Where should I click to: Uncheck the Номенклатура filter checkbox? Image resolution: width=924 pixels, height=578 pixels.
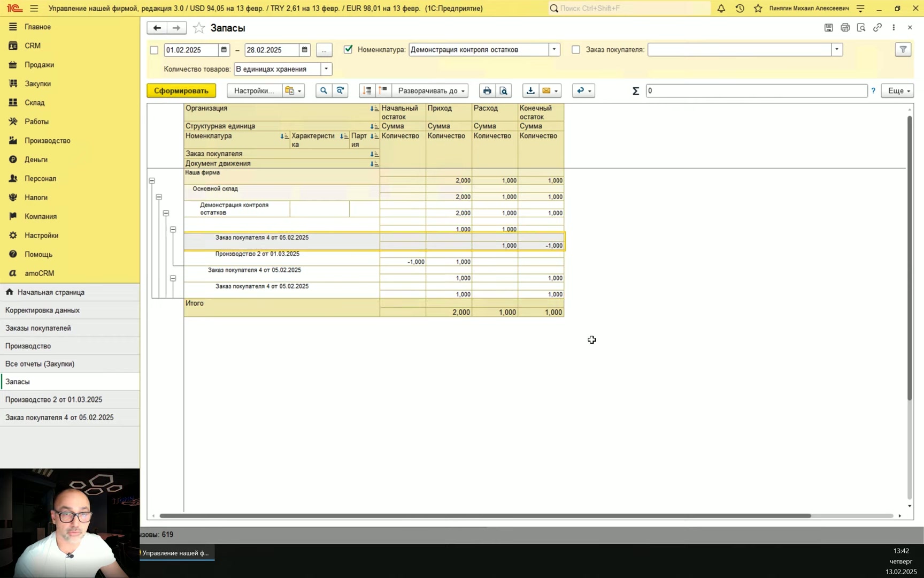click(x=348, y=49)
